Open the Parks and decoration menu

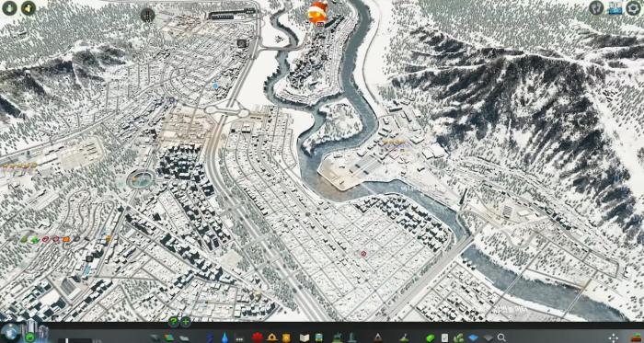tap(338, 337)
